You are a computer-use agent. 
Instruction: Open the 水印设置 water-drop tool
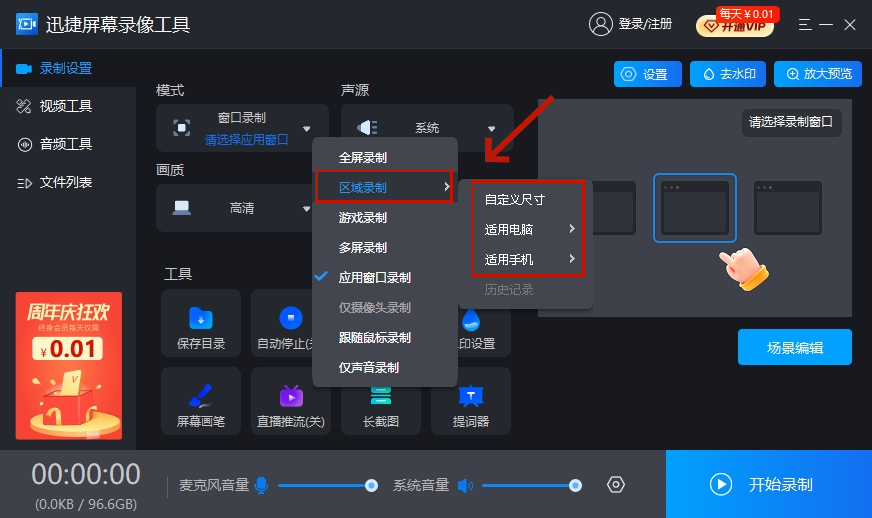(x=472, y=320)
